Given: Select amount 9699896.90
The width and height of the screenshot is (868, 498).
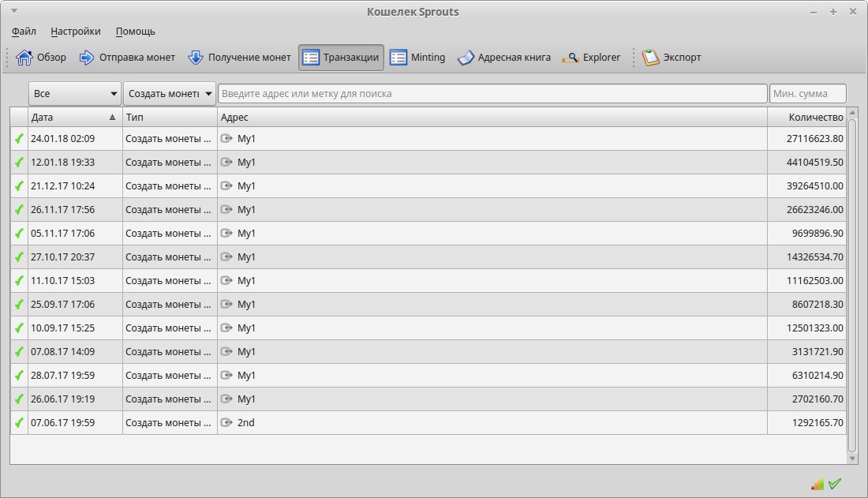Looking at the screenshot, I should click(817, 233).
